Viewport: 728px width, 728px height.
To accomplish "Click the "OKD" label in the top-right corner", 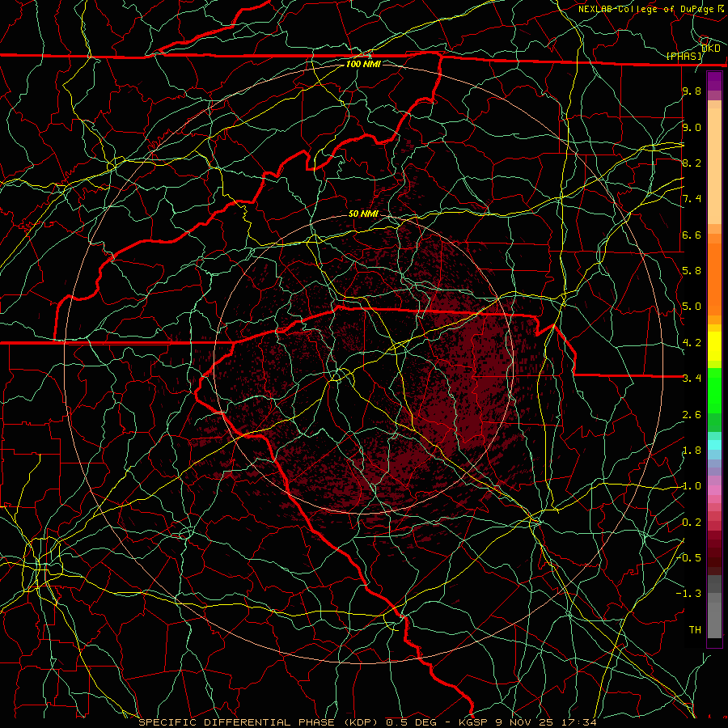I will pyautogui.click(x=711, y=48).
